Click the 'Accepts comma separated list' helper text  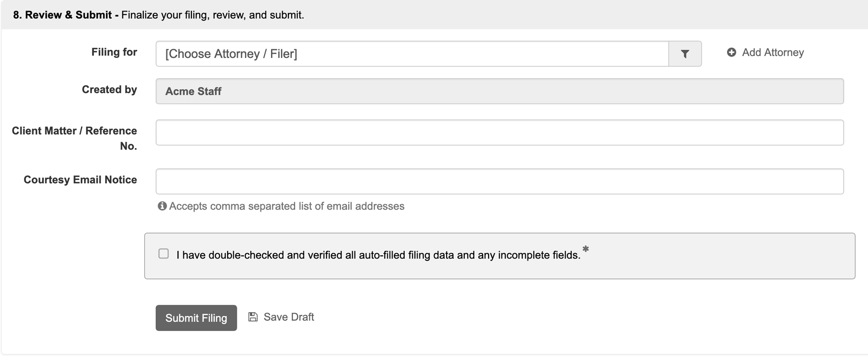pos(287,206)
